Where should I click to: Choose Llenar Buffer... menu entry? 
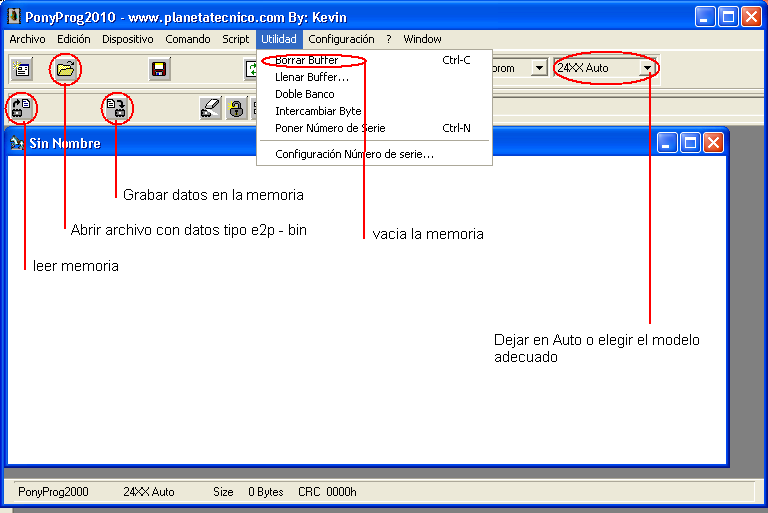(311, 77)
